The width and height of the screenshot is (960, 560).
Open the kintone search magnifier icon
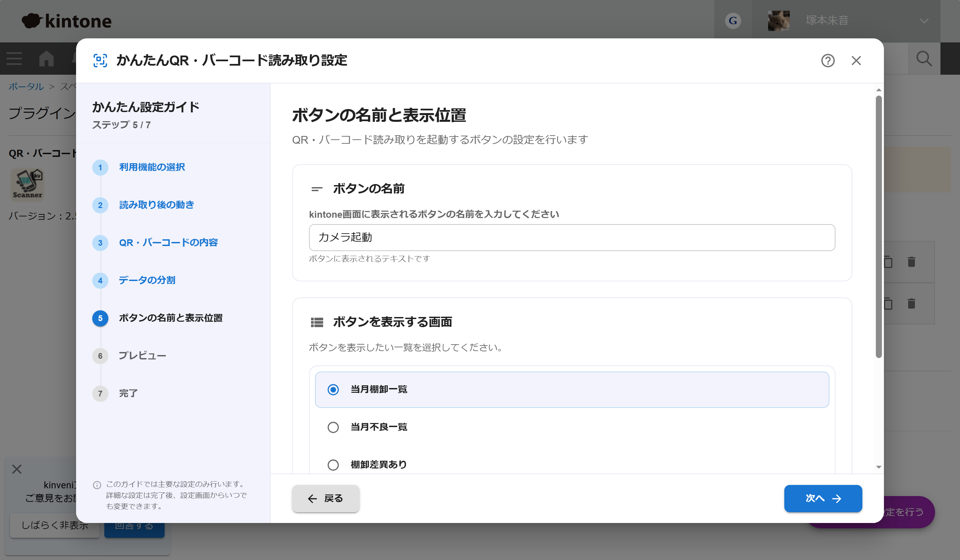[x=924, y=59]
